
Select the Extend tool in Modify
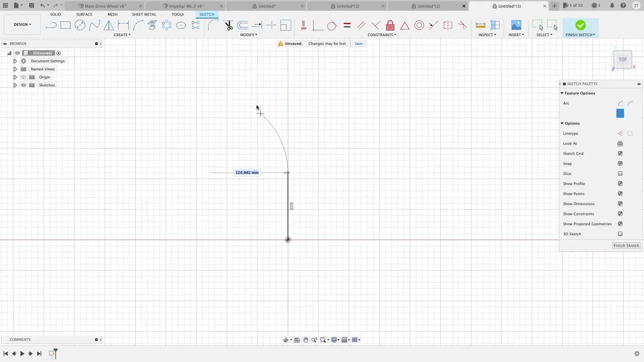(257, 25)
